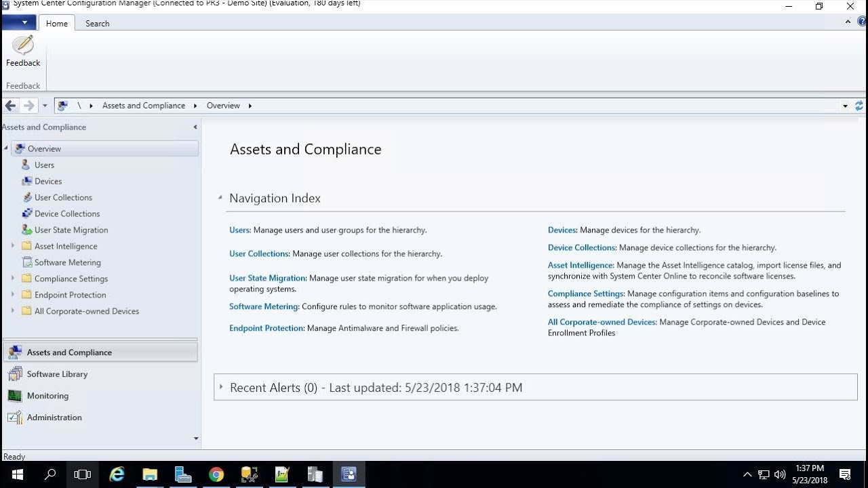The height and width of the screenshot is (488, 868).
Task: Switch to the Search ribbon tab
Action: coord(97,23)
